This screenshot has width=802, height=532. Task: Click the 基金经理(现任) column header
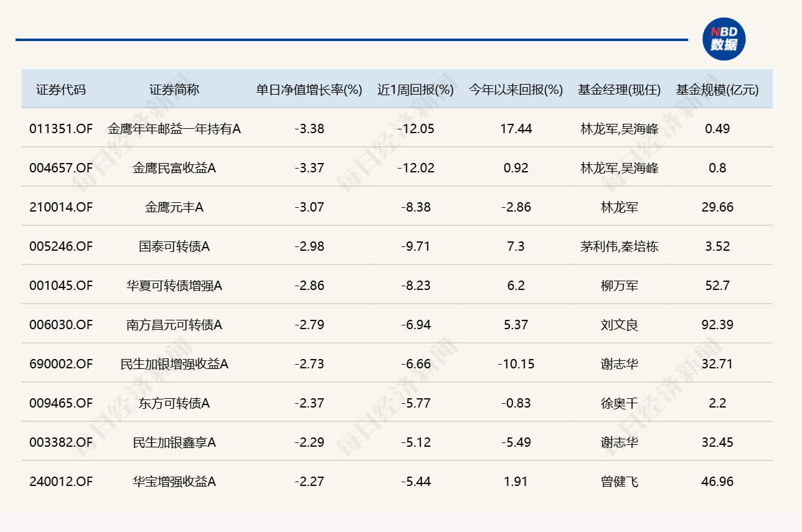point(619,90)
